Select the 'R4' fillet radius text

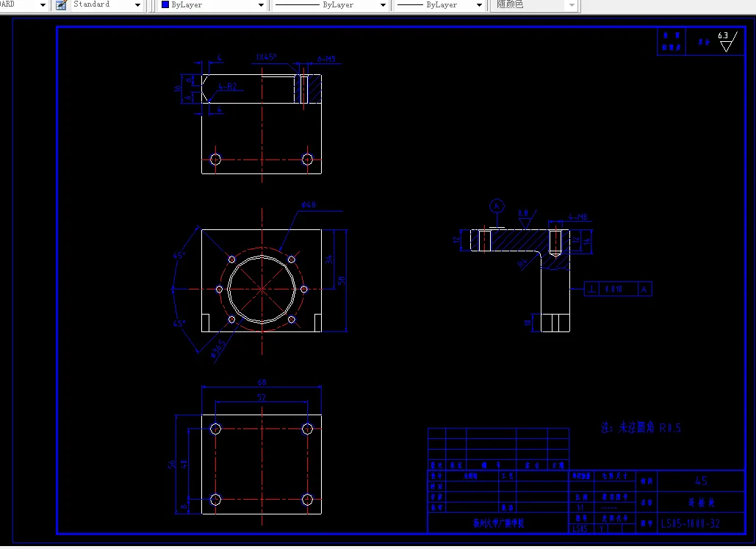522,263
